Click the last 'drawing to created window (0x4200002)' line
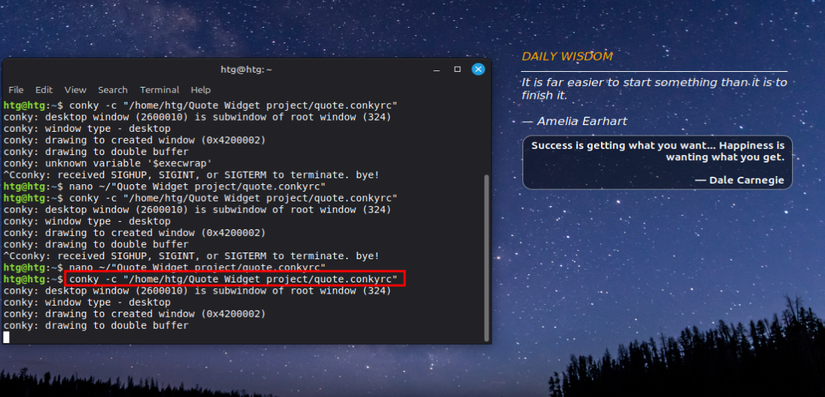This screenshot has height=397, width=825. point(134,314)
